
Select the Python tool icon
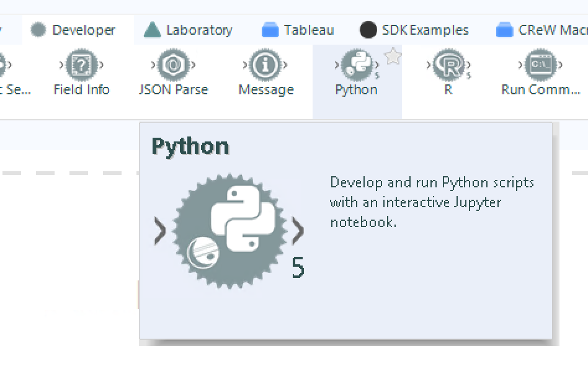pyautogui.click(x=356, y=65)
